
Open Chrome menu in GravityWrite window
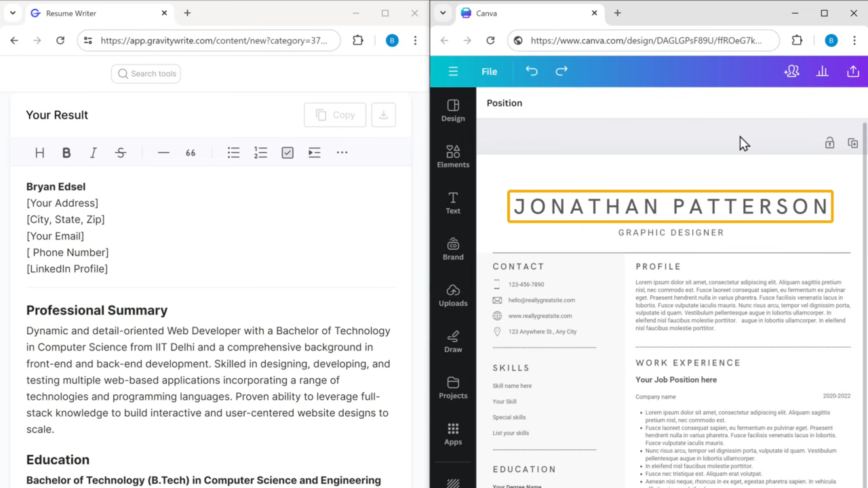coord(415,41)
